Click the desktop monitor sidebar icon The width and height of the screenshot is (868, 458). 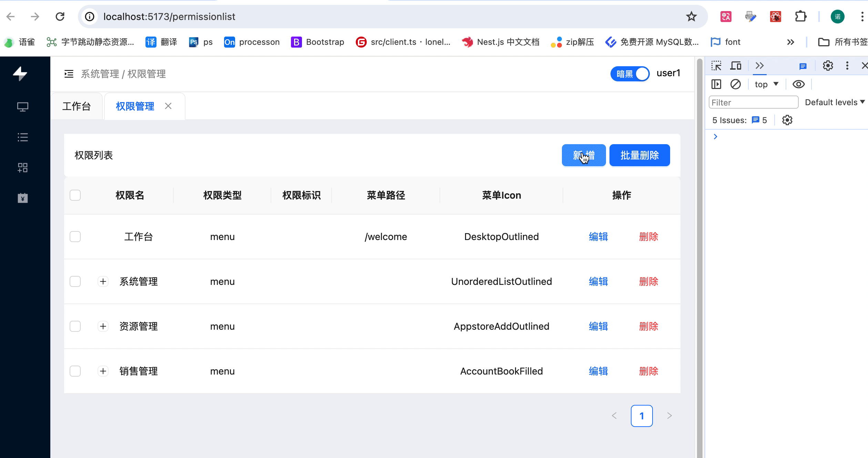pyautogui.click(x=23, y=107)
